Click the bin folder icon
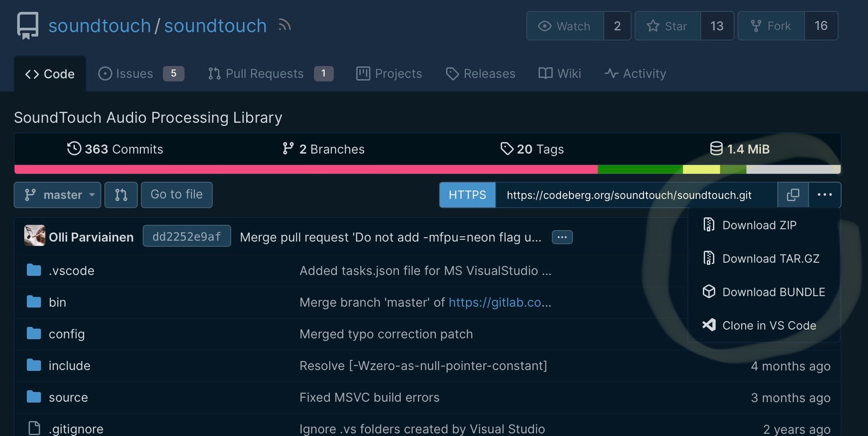 tap(34, 302)
